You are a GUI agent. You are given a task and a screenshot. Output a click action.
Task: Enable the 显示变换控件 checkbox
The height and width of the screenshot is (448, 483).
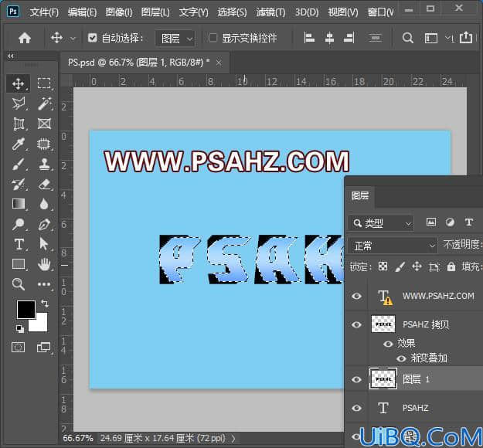click(213, 38)
